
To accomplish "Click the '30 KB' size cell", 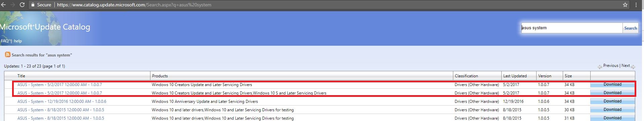I will click(x=569, y=110).
